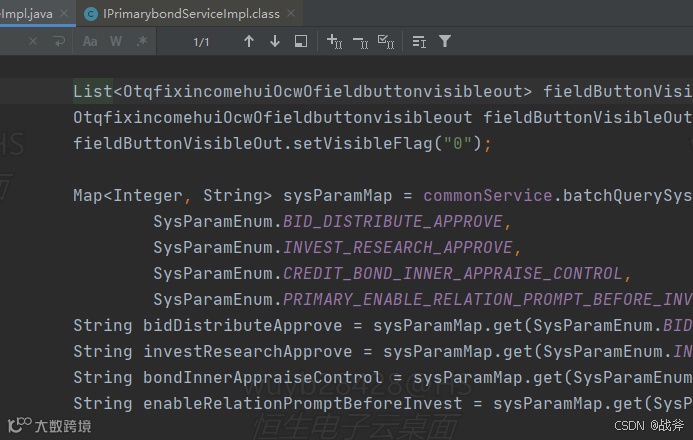Image resolution: width=693 pixels, height=440 pixels.
Task: Toggle Match Case (Aa) search option
Action: pyautogui.click(x=90, y=42)
